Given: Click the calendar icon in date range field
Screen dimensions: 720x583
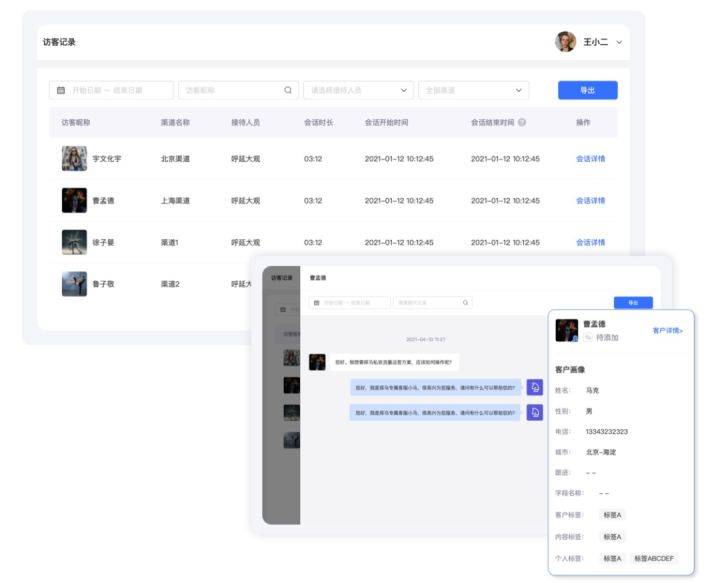Looking at the screenshot, I should (x=61, y=90).
